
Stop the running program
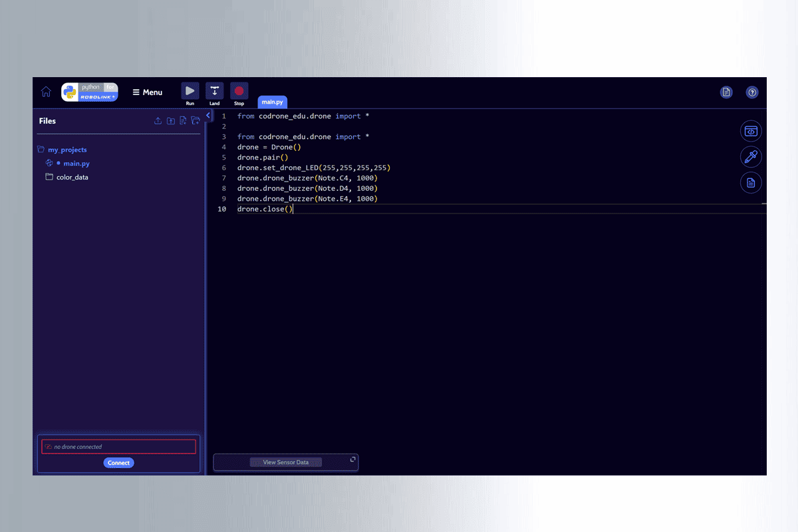pyautogui.click(x=239, y=92)
